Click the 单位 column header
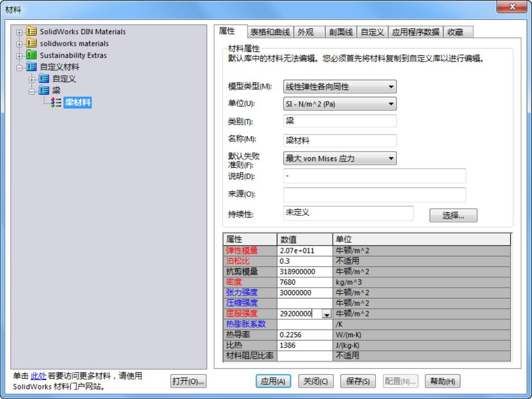Screen dimensions: 532x399 (422, 239)
